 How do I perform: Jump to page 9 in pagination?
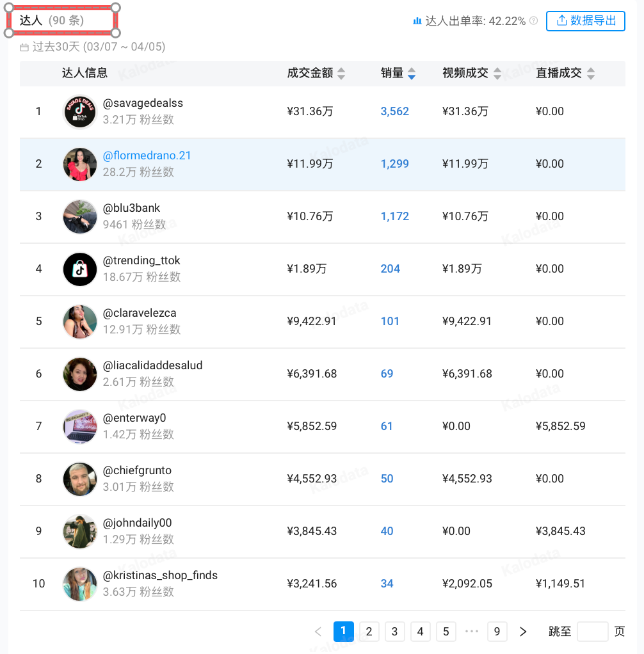[497, 632]
